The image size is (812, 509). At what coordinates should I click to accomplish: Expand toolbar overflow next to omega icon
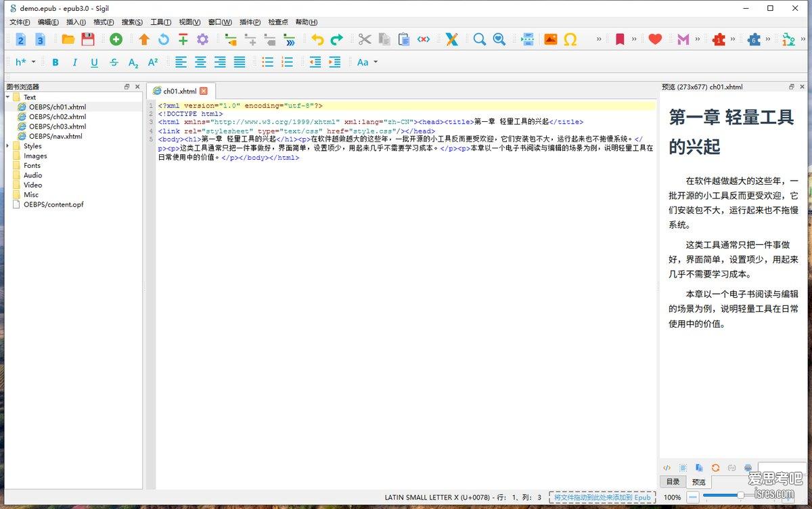[599, 39]
